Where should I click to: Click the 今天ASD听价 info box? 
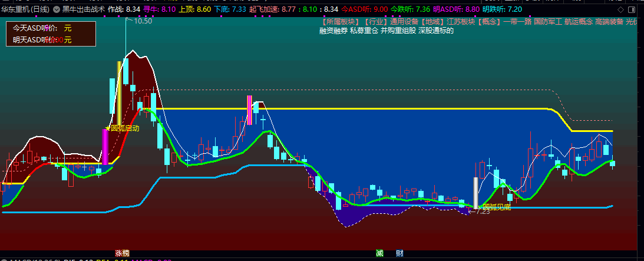[x=51, y=34]
